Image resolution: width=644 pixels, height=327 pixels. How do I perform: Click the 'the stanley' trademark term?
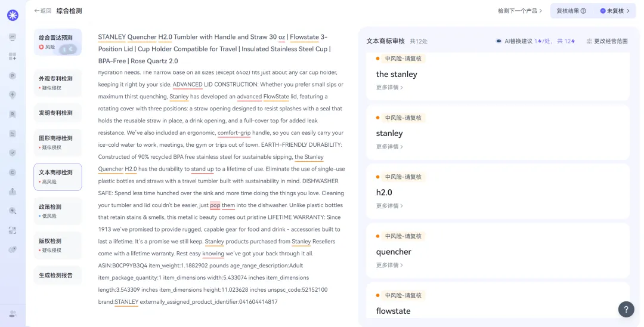tap(397, 75)
